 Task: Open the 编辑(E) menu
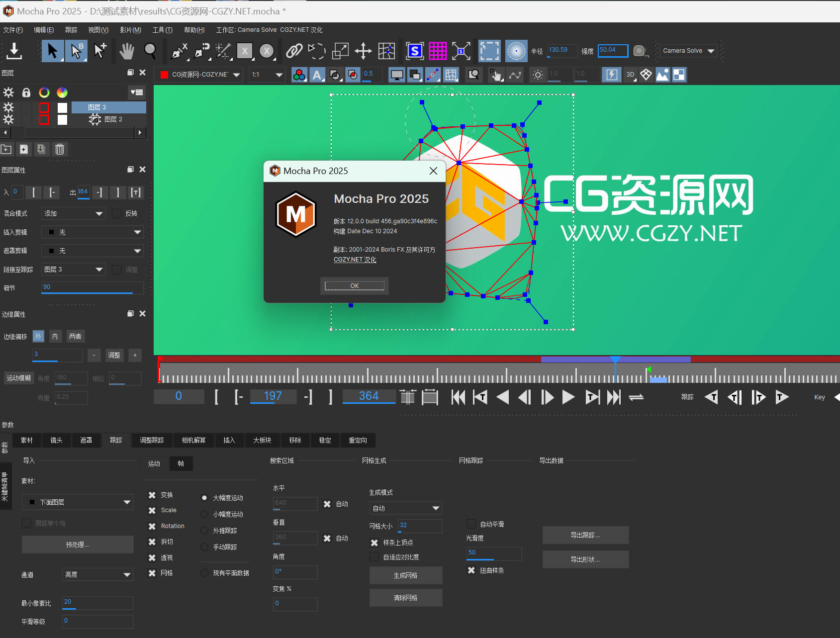pos(44,30)
